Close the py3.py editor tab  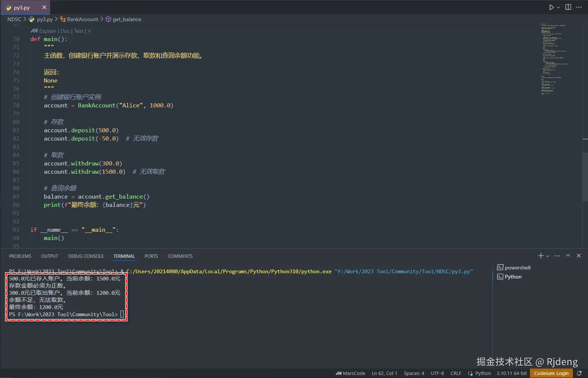click(44, 7)
